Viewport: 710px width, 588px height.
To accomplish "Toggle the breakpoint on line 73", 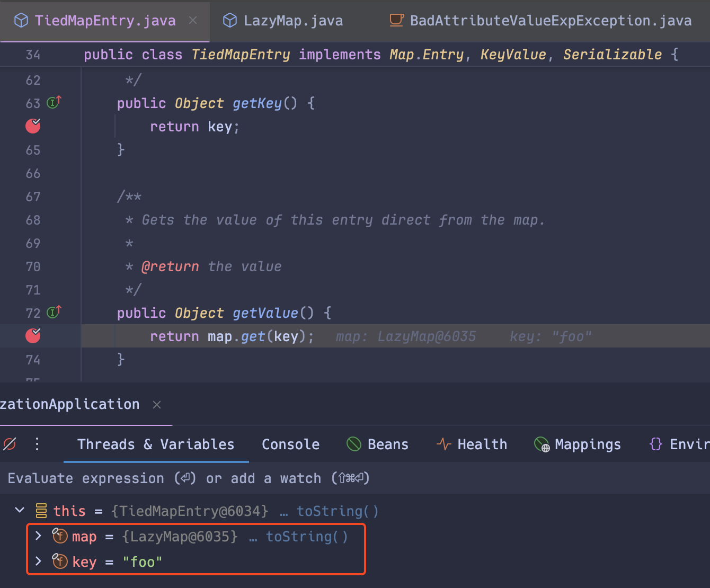I will click(33, 336).
